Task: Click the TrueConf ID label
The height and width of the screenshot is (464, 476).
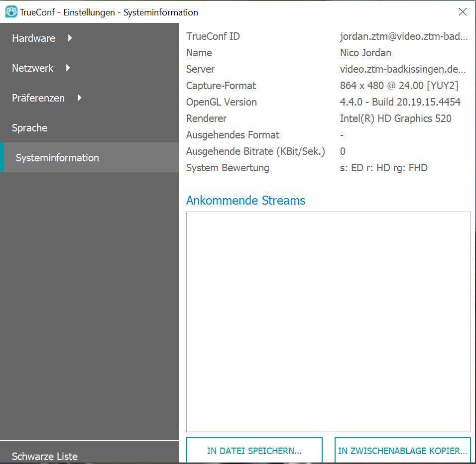Action: [x=213, y=36]
